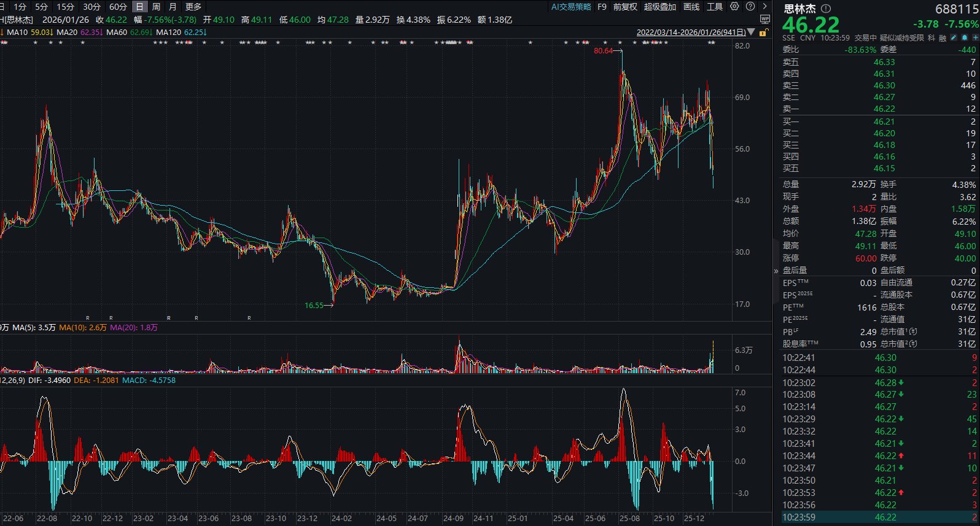980x526 pixels.
Task: Open the 更多 periods dropdown
Action: [193, 7]
